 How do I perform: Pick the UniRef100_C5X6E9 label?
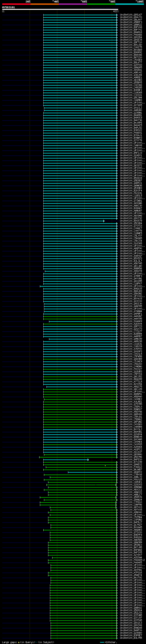tap(131, 60)
